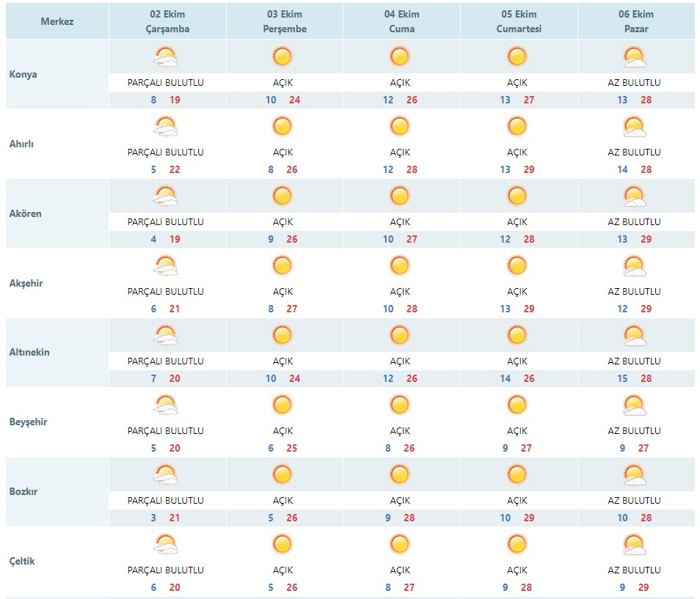Select the 06 Ekim Pazar column header
Viewport: 700px width, 599px height.
pos(636,21)
